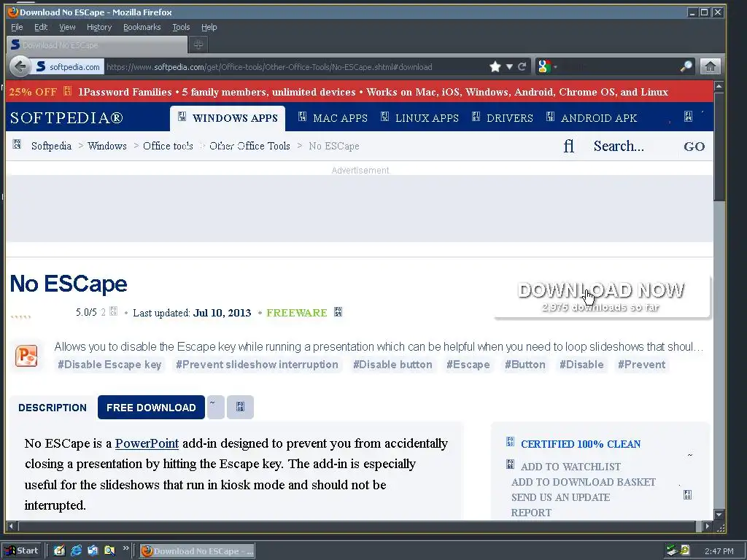Image resolution: width=747 pixels, height=560 pixels.
Task: Switch to MAC APPS section
Action: click(x=333, y=117)
